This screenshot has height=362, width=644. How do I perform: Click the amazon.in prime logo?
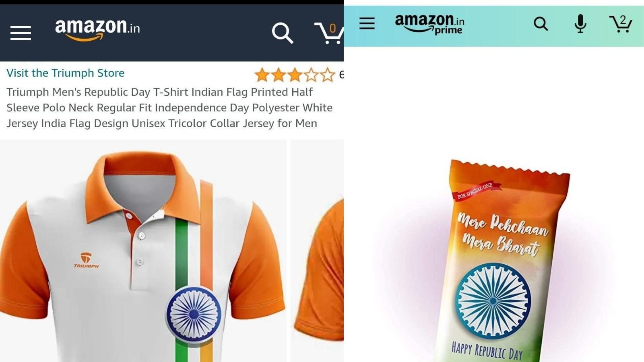click(x=429, y=24)
